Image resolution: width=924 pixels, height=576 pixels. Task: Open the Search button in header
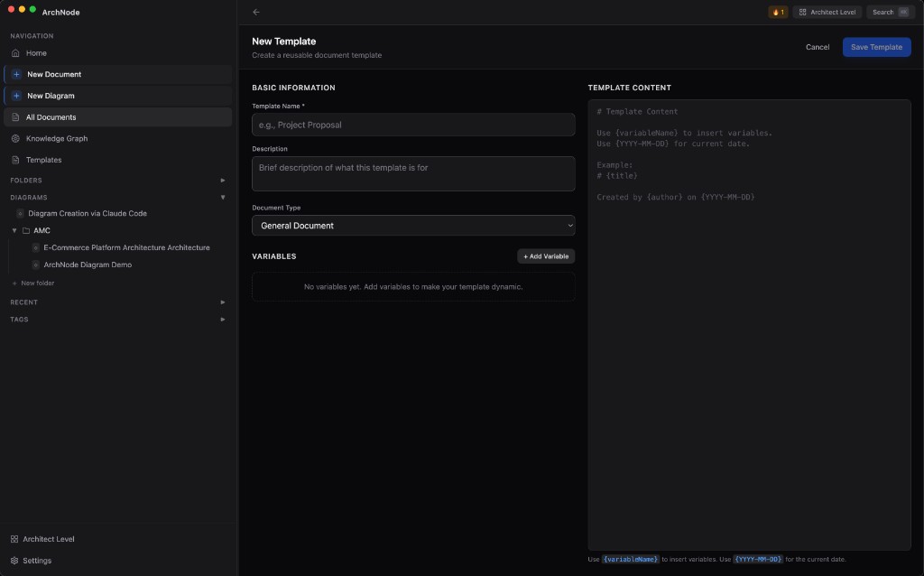coord(890,12)
